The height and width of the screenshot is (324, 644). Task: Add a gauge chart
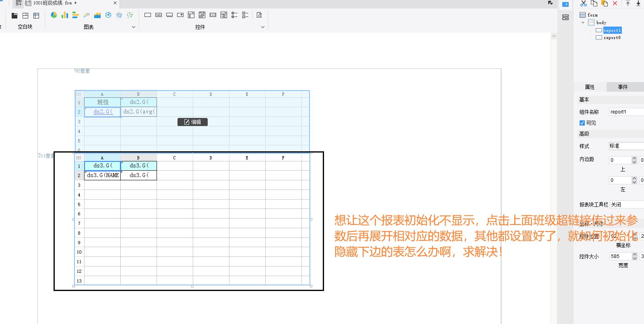pos(108,15)
